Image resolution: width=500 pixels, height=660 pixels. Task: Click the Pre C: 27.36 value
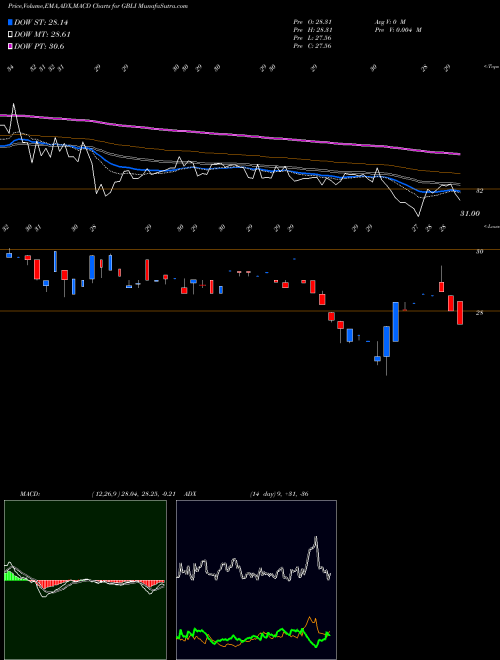pos(312,46)
